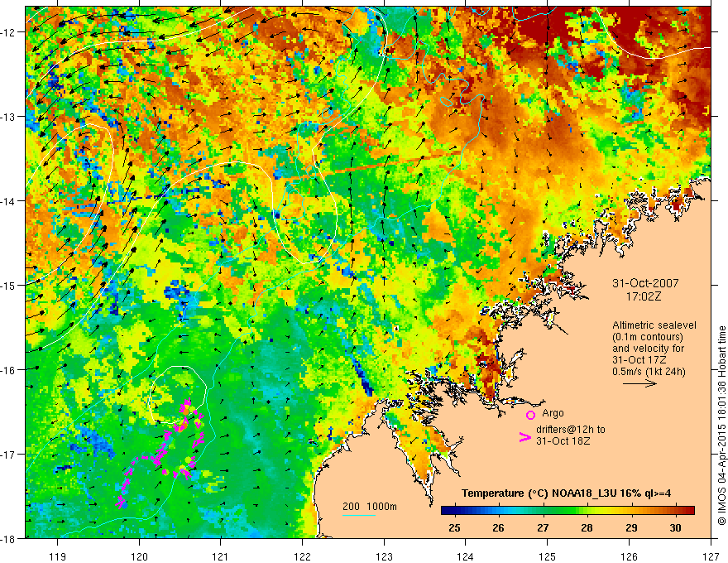
Task: Click the '-17' latitude axis label
Action: (x=8, y=454)
